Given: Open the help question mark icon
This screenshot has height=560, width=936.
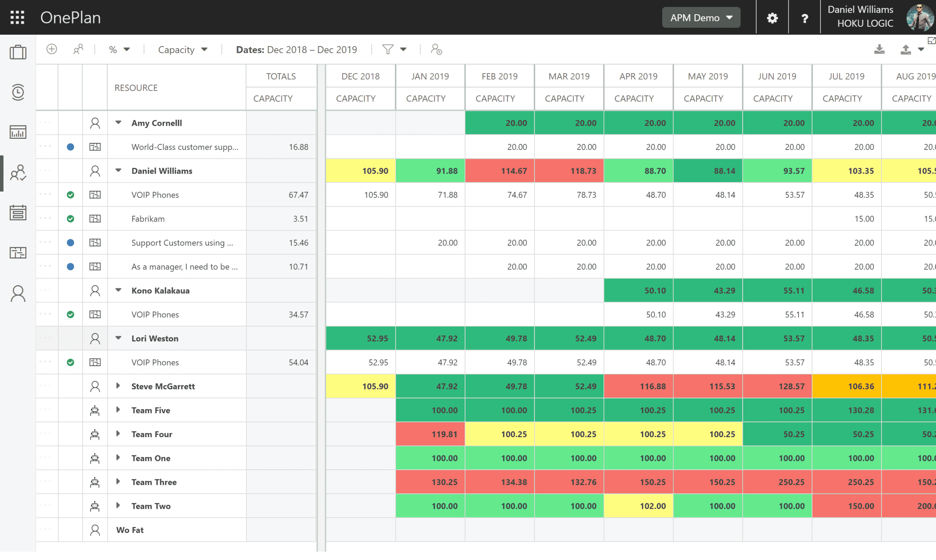Looking at the screenshot, I should coord(804,18).
